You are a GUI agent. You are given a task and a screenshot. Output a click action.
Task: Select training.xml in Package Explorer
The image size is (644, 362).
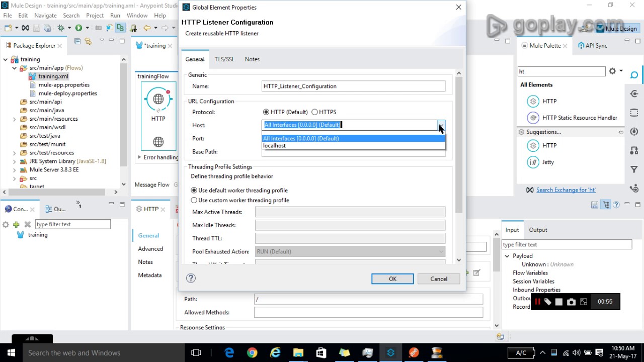(x=53, y=76)
